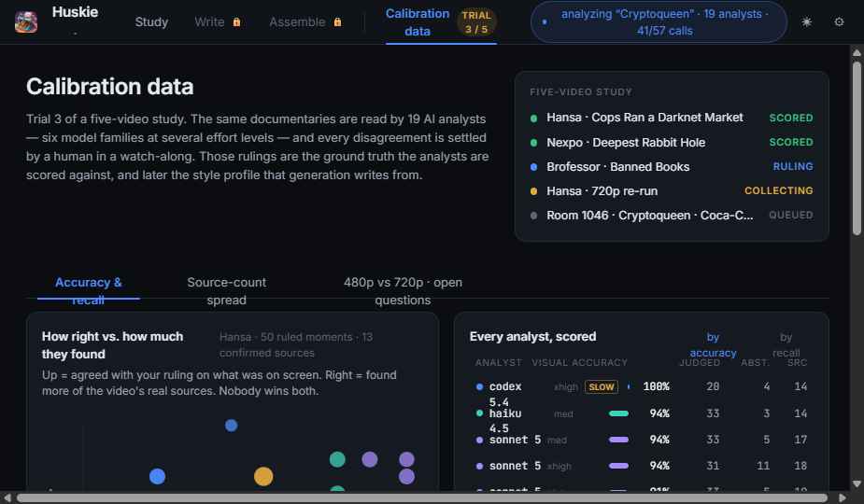
Task: Click the 100% accuracy value for codex
Action: (x=656, y=386)
